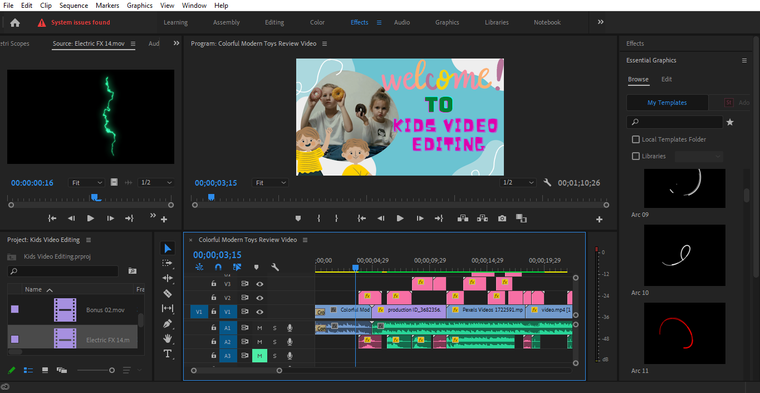Switch to the Color workspace tab
760x393 pixels.
pos(317,22)
